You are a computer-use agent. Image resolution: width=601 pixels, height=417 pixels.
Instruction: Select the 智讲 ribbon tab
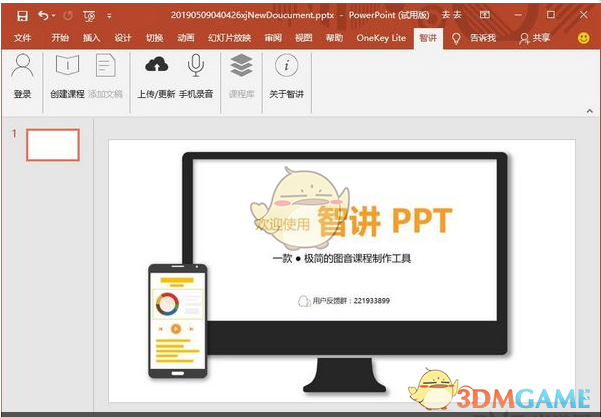428,38
